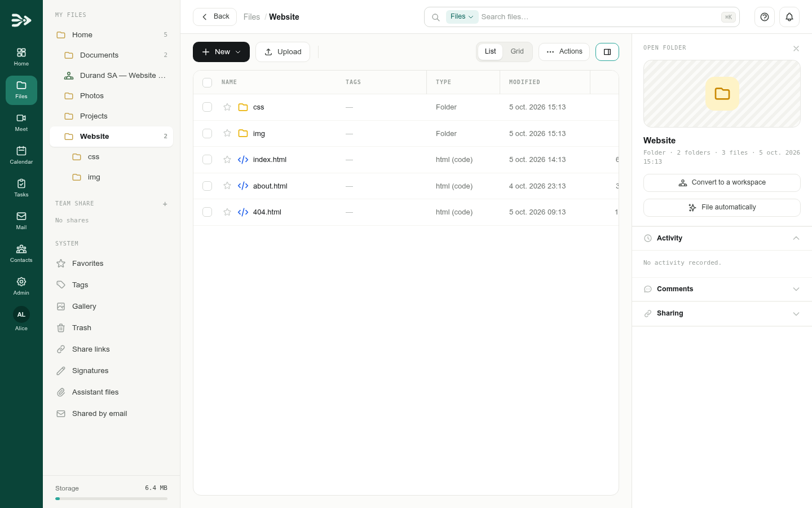The width and height of the screenshot is (812, 508).
Task: Open Projects folder in sidebar
Action: pos(112,116)
